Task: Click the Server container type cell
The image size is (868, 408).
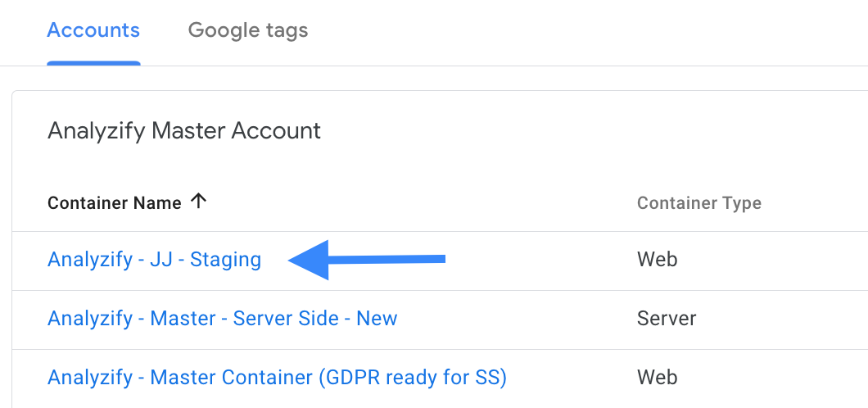Action: click(x=667, y=319)
